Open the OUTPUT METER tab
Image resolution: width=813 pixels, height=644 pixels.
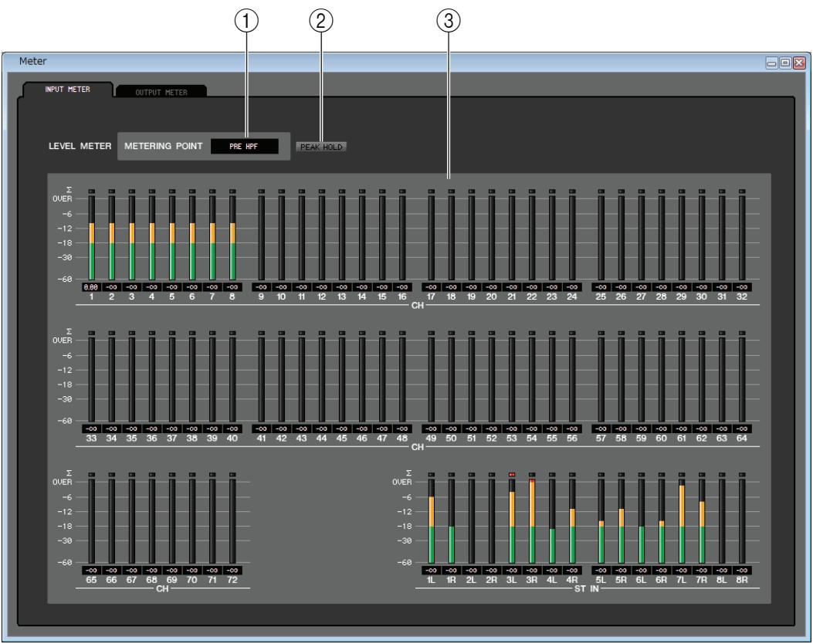pos(161,92)
